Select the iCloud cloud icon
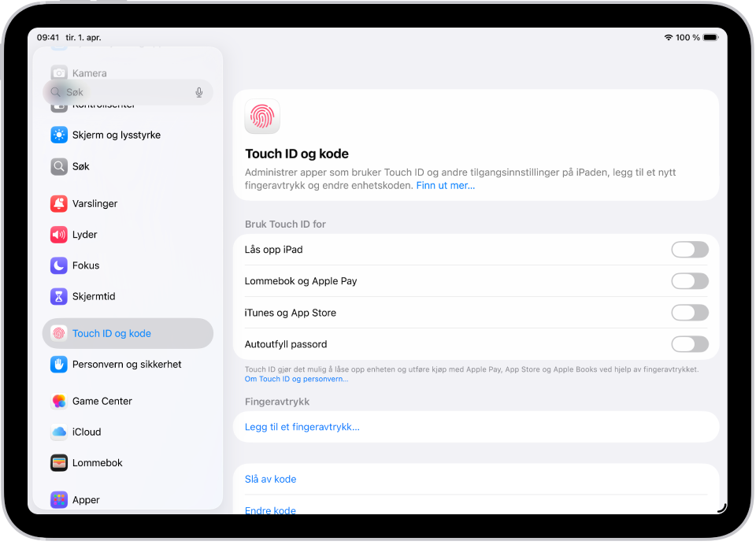Image resolution: width=756 pixels, height=545 pixels. point(59,432)
